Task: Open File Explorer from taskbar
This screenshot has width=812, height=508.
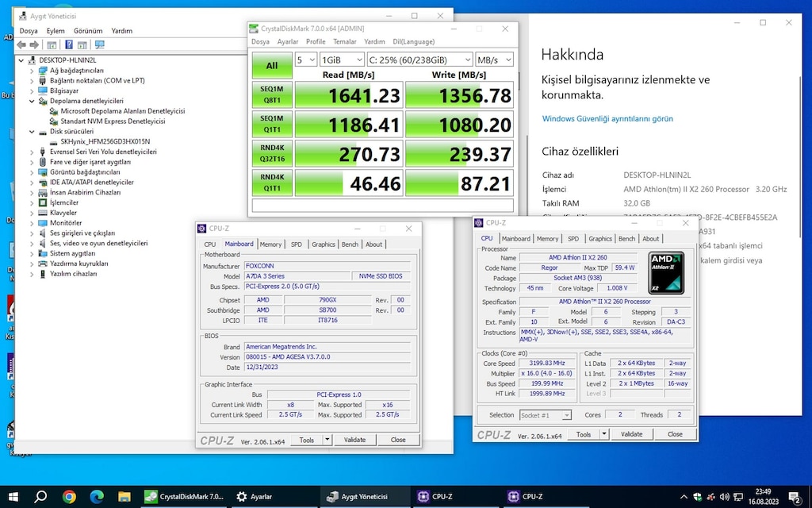Action: (124, 497)
